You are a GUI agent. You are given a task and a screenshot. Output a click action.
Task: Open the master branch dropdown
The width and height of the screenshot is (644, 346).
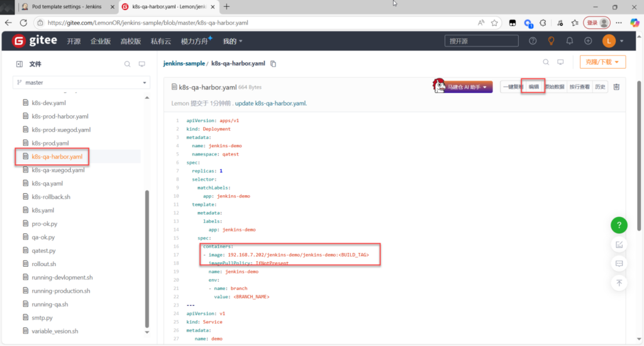point(82,82)
